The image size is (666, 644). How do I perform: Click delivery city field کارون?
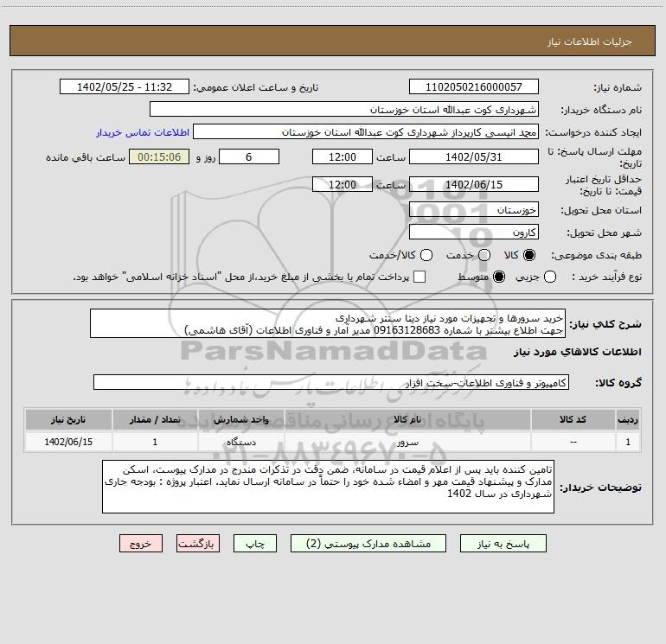click(474, 232)
